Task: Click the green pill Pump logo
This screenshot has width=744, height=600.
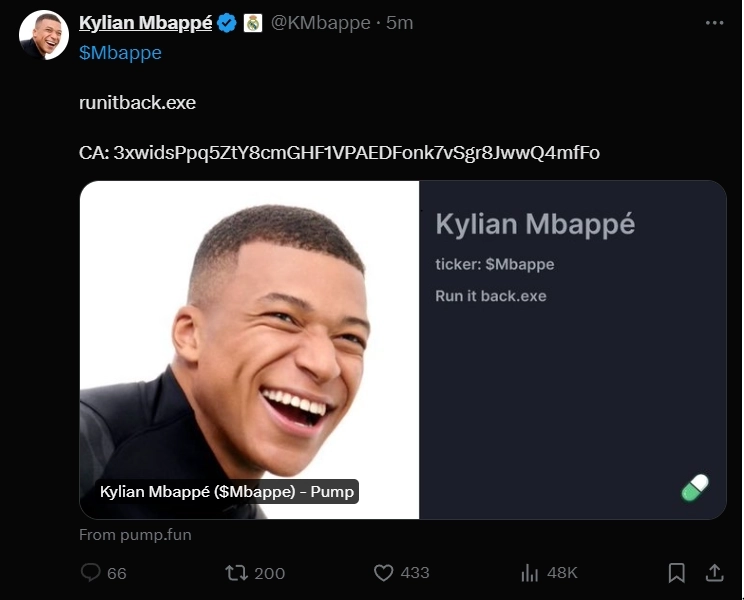Action: [x=695, y=488]
